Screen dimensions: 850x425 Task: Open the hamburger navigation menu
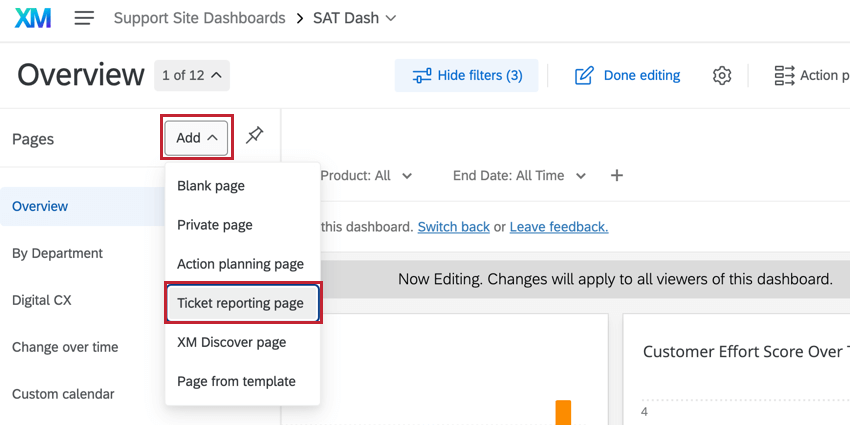coord(85,18)
